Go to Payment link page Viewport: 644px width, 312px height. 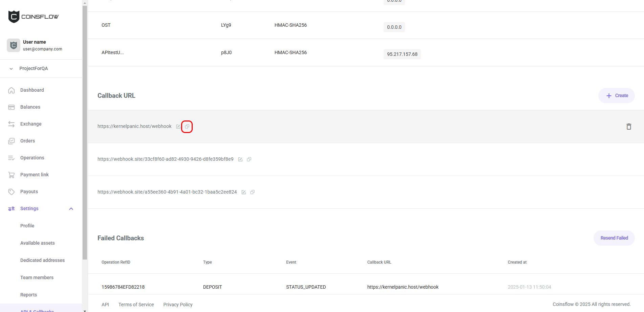[34, 175]
